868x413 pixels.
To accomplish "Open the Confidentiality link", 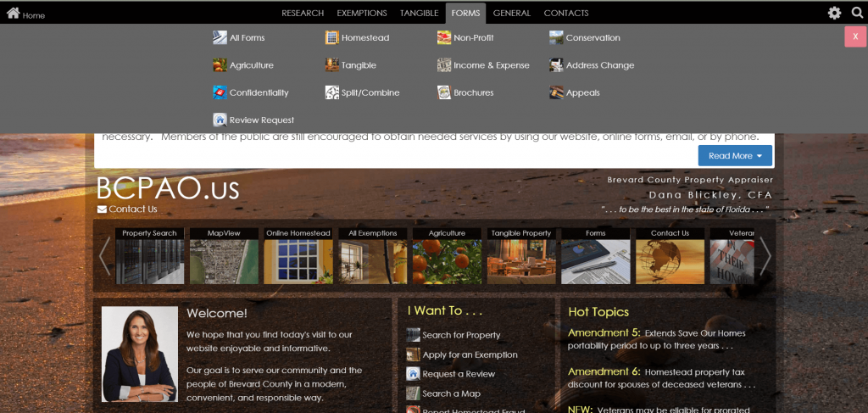I will [x=259, y=92].
